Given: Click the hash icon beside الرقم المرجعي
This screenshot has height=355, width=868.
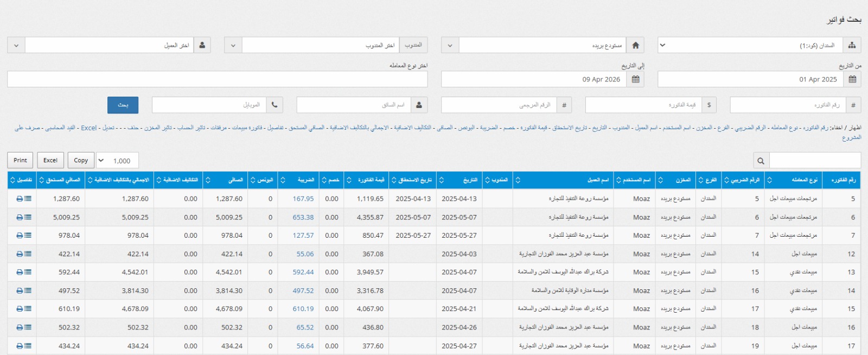Looking at the screenshot, I should coord(564,105).
